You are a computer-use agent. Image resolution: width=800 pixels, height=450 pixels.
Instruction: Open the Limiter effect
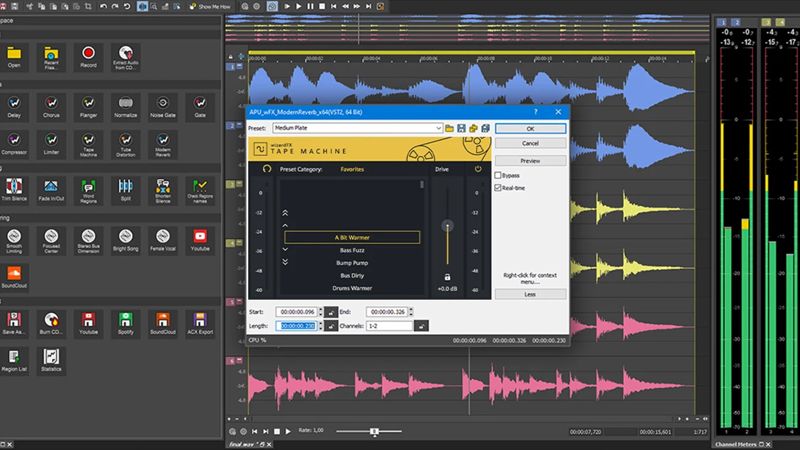[x=51, y=144]
